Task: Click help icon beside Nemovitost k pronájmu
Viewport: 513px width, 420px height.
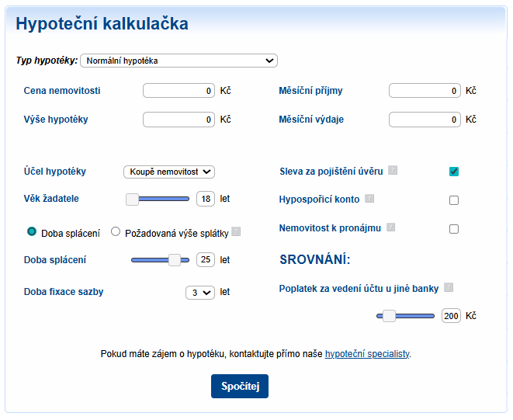Action: click(x=391, y=227)
